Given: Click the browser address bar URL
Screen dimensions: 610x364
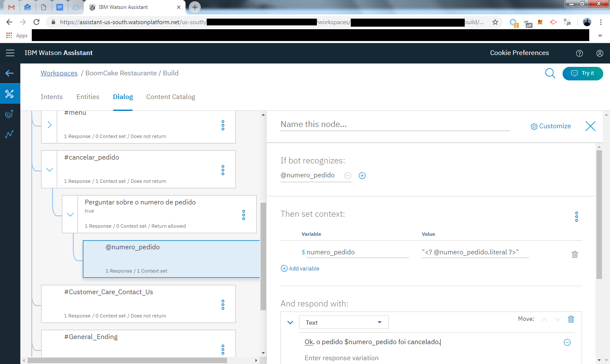Looking at the screenshot, I should (x=271, y=22).
